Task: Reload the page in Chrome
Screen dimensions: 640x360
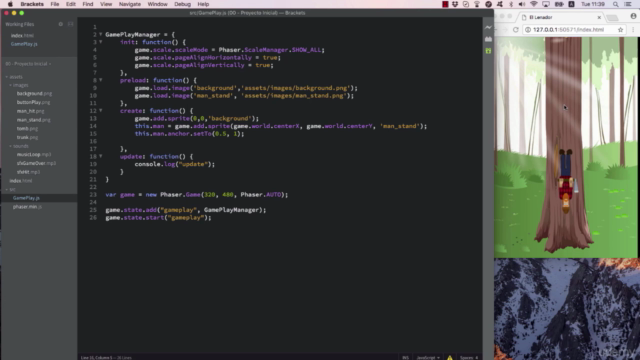Action: click(516, 30)
